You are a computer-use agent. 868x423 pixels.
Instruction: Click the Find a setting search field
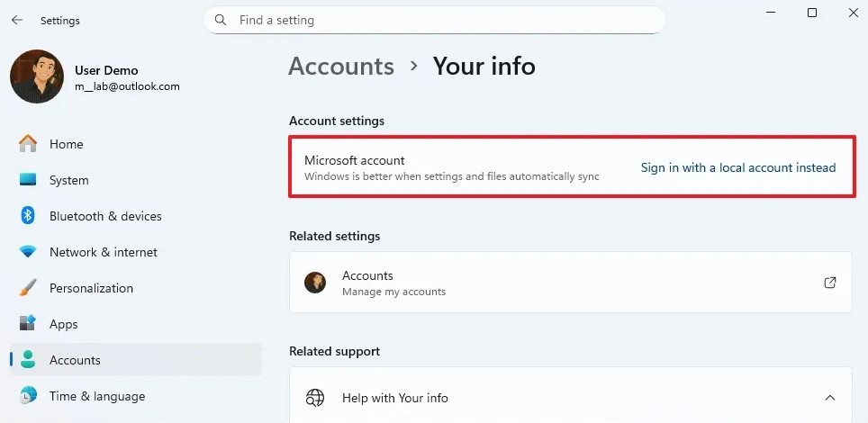(x=435, y=20)
